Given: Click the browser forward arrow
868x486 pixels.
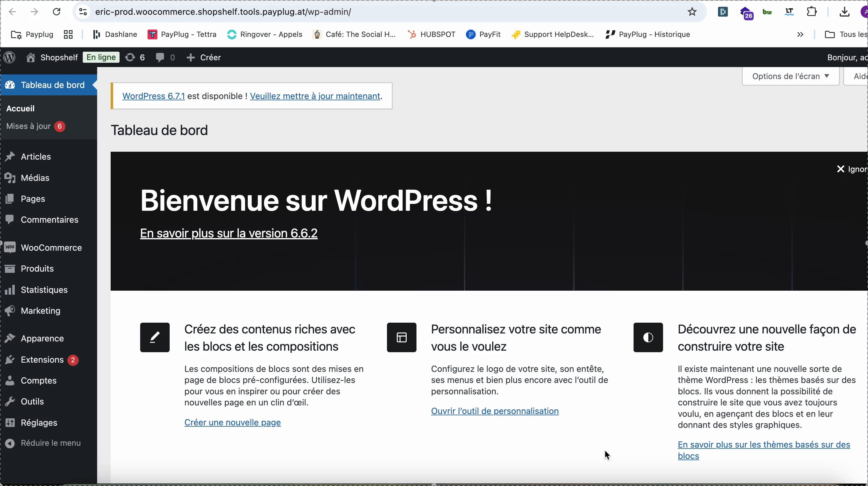Looking at the screenshot, I should click(34, 12).
